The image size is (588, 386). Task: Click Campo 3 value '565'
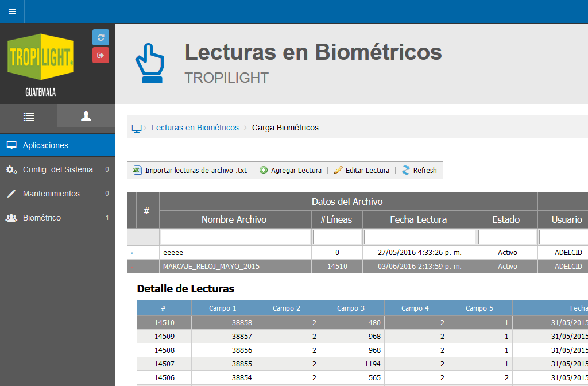point(374,378)
